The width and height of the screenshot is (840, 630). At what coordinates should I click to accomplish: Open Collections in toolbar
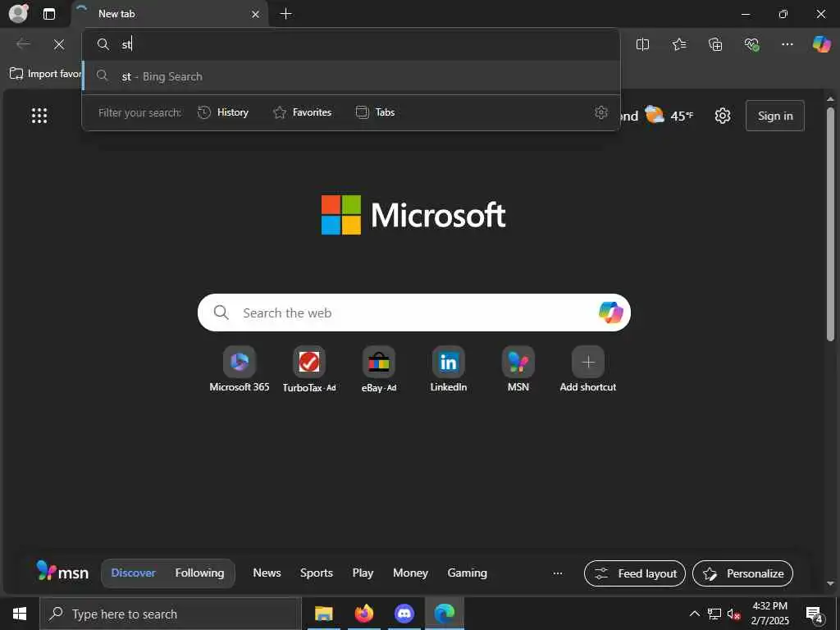715,44
